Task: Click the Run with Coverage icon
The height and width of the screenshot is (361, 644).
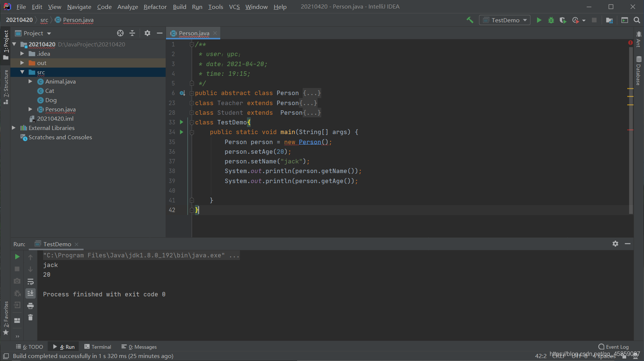Action: [x=563, y=20]
